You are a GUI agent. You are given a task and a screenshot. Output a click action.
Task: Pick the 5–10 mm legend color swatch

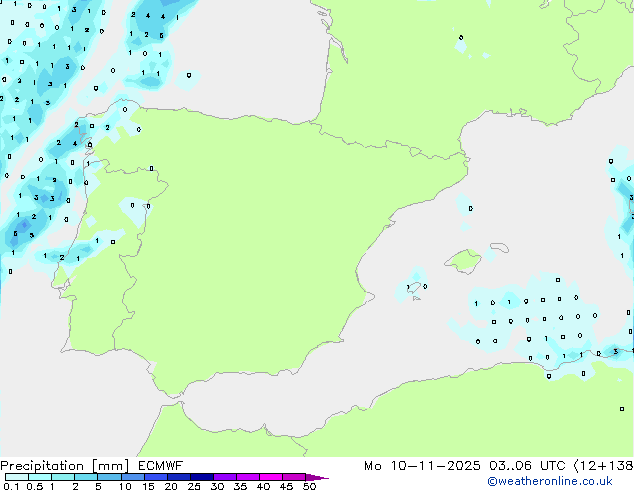pyautogui.click(x=109, y=477)
